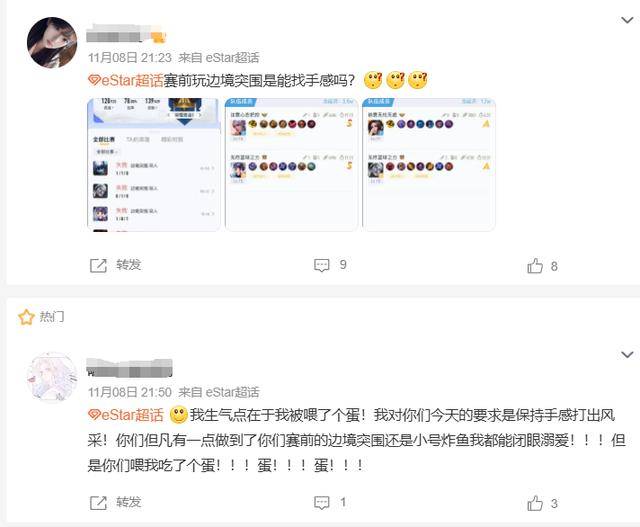This screenshot has height=527, width=640.
Task: Like the second post with thumbs-up icon
Action: click(535, 503)
